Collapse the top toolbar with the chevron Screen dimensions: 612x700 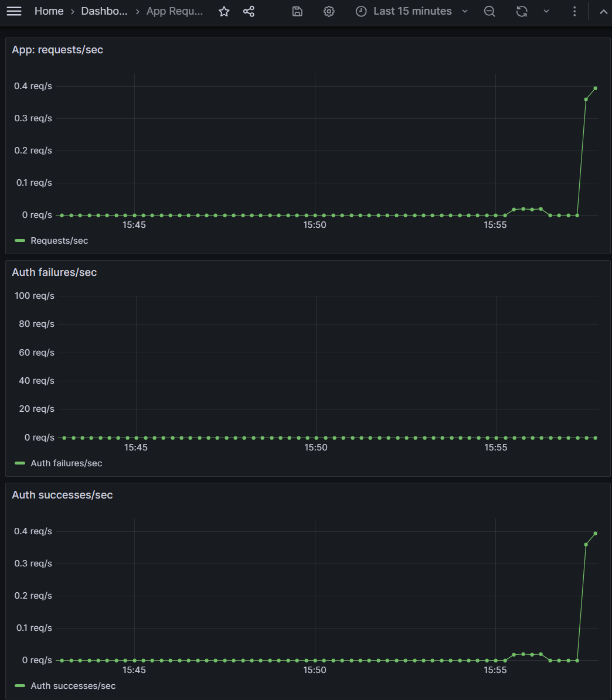[603, 11]
